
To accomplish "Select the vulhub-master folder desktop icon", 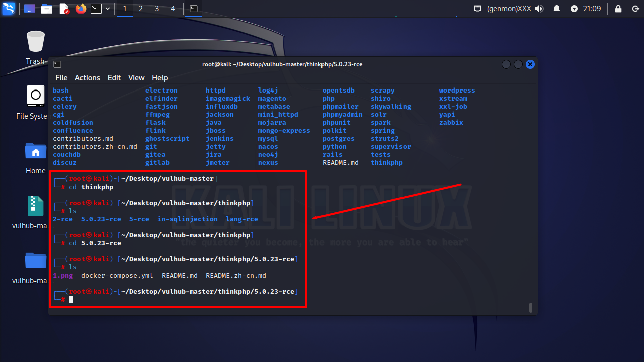I will [x=30, y=267].
